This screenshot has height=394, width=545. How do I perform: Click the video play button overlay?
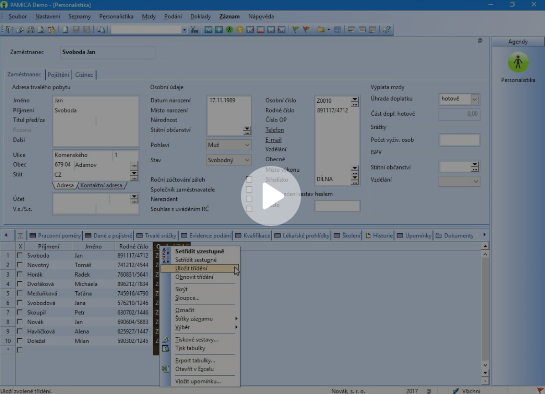(x=271, y=196)
